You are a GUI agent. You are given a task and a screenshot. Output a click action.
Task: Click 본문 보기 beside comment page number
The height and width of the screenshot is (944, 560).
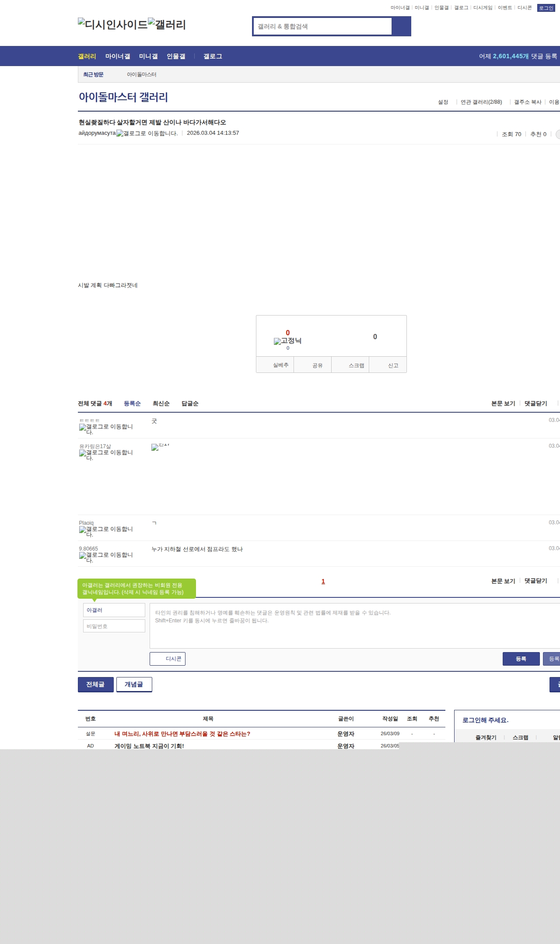coord(503,581)
